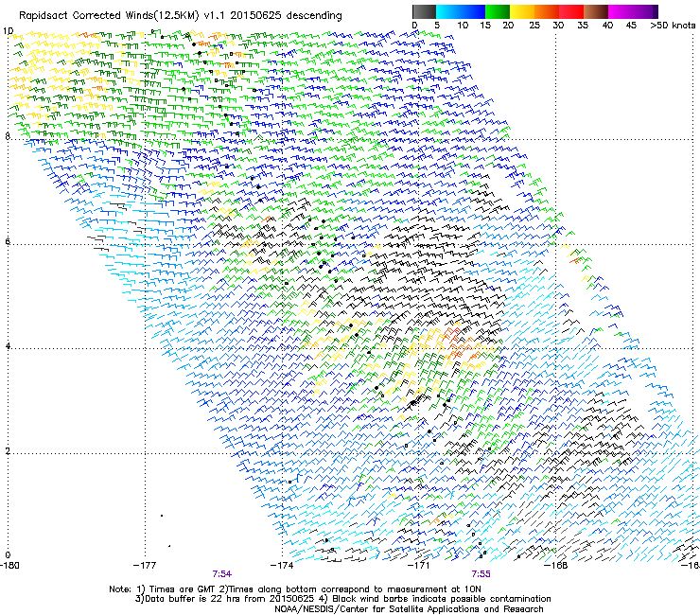Screen dimensions: 700x615
Task: Click the longitude axis label '-180'
Action: 9,566
